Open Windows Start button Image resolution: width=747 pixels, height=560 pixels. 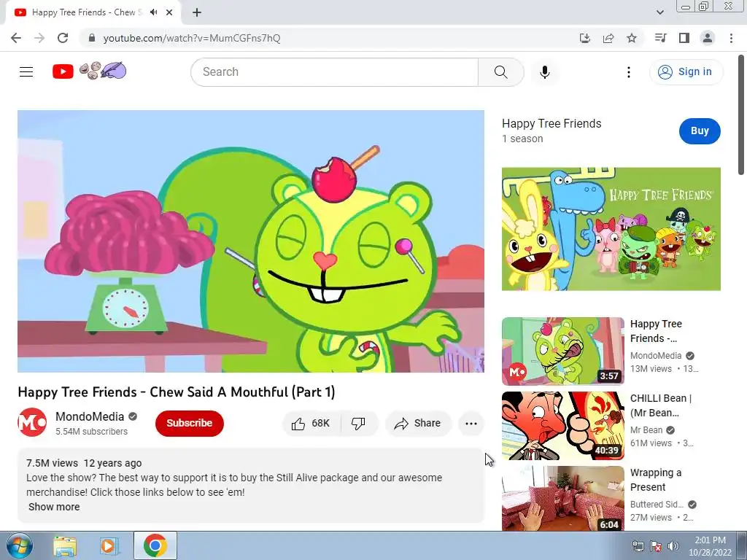click(19, 545)
